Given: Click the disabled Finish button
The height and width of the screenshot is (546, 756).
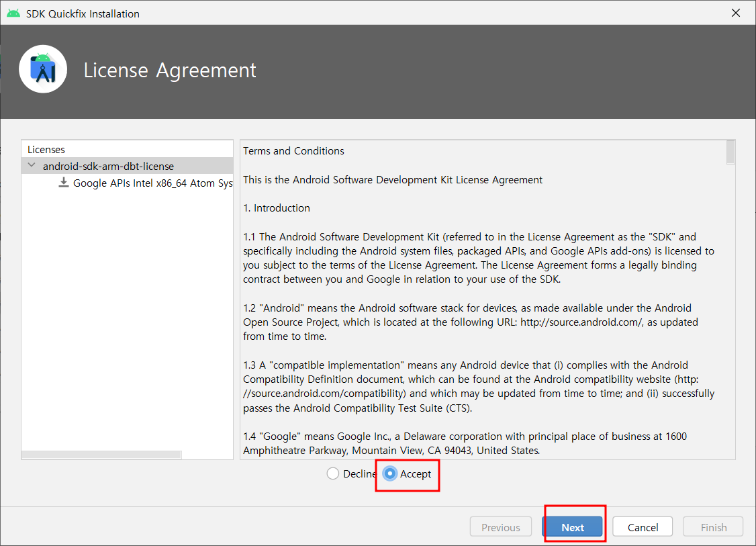Looking at the screenshot, I should (714, 527).
